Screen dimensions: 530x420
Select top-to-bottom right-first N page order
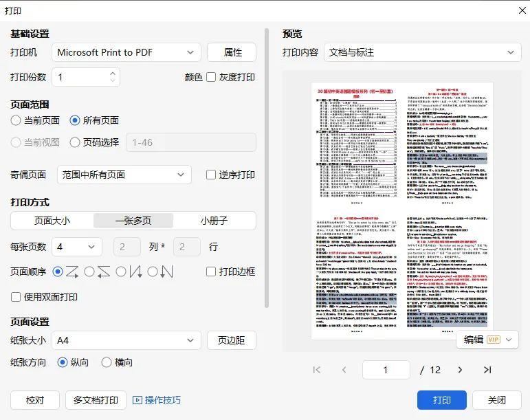(153, 272)
